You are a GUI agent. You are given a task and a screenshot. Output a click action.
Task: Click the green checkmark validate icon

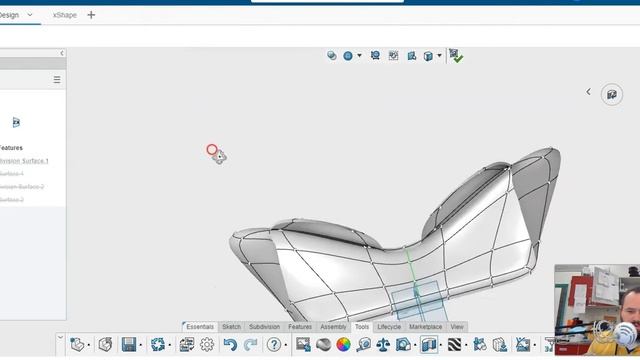point(456,56)
